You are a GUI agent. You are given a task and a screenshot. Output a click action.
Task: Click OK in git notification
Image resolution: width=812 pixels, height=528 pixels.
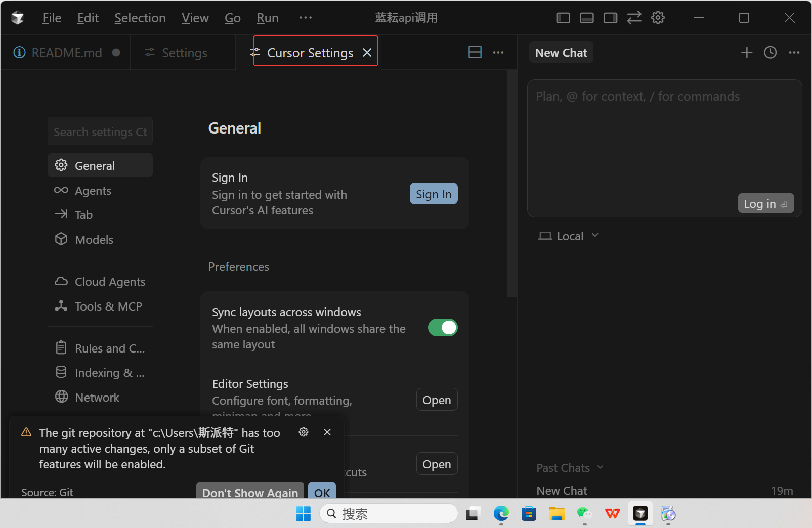[322, 491]
